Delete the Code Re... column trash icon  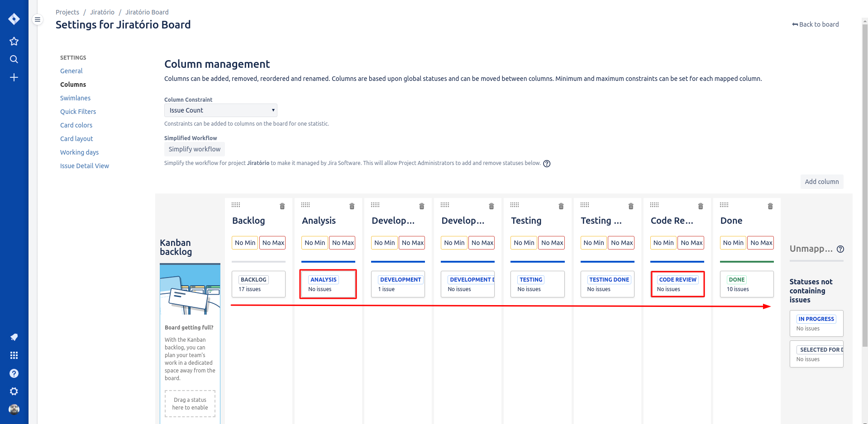pyautogui.click(x=700, y=206)
